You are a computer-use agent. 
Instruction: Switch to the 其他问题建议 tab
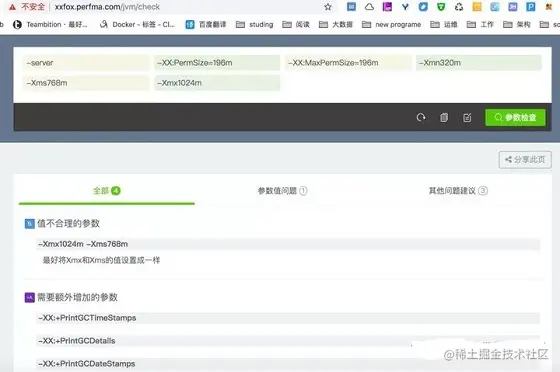[458, 191]
